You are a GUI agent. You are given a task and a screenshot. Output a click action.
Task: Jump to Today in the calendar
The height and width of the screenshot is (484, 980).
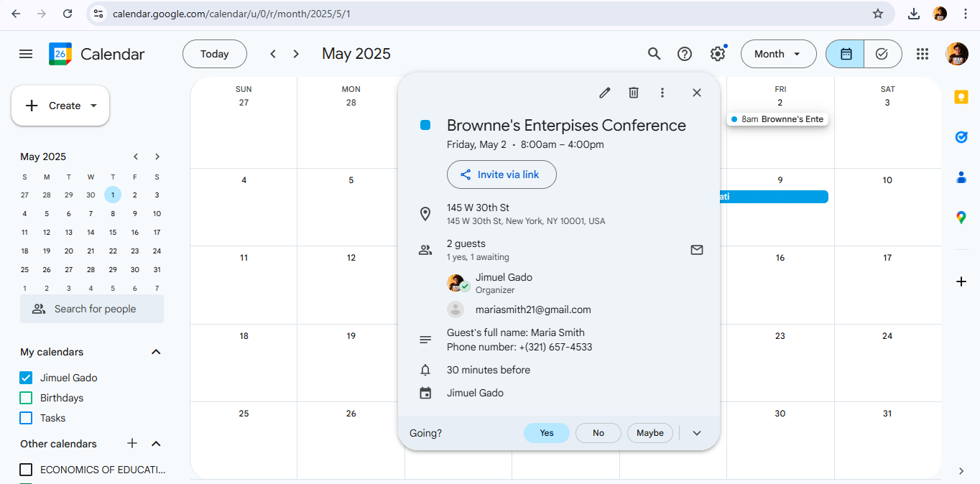[214, 54]
